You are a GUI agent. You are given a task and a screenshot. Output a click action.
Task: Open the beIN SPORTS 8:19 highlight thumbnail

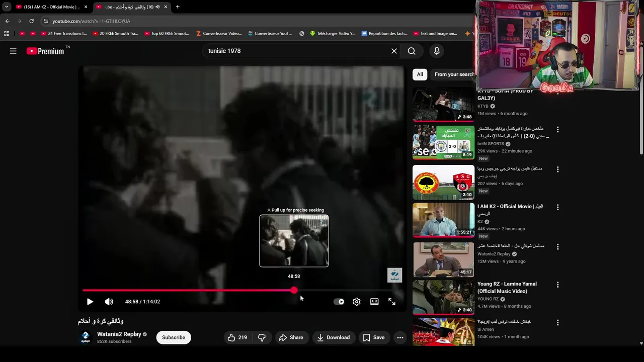tap(443, 142)
